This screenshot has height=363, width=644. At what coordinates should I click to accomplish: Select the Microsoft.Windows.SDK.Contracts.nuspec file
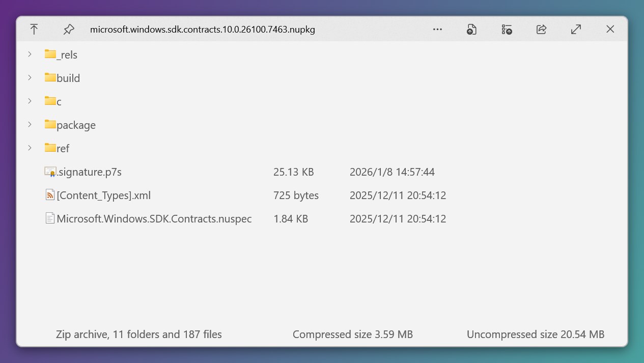click(155, 218)
